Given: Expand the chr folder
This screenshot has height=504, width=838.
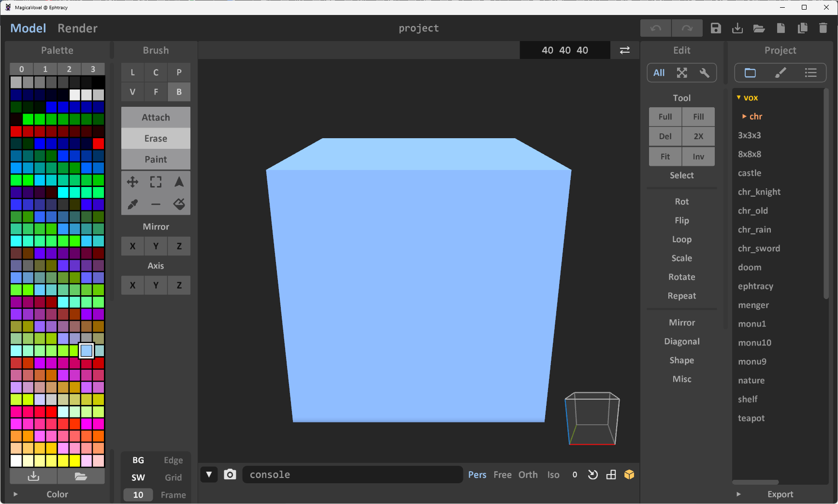Looking at the screenshot, I should pyautogui.click(x=744, y=116).
